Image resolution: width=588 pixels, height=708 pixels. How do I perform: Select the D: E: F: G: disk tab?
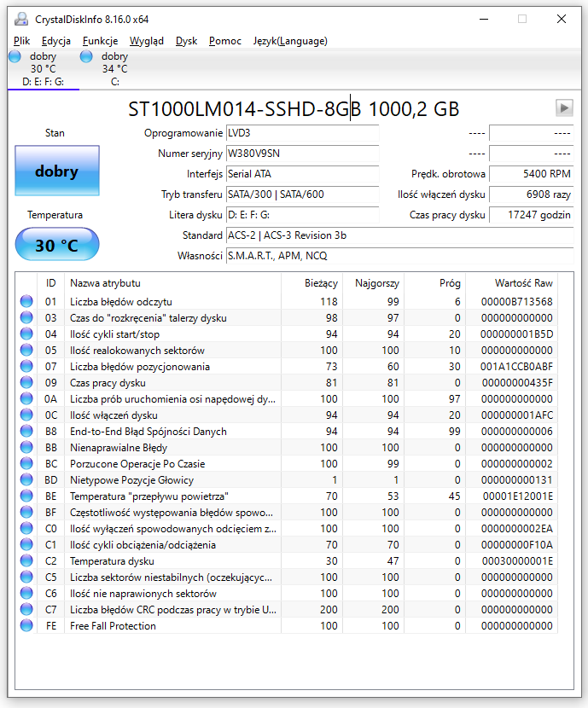[x=43, y=69]
